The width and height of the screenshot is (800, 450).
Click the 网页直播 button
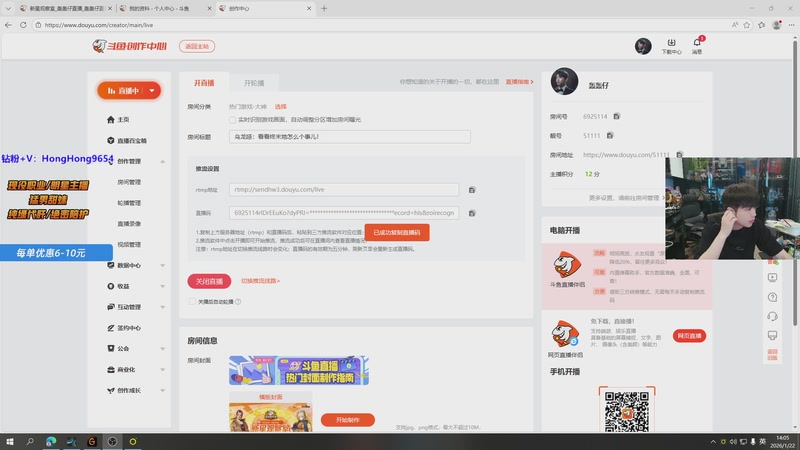[x=688, y=336]
